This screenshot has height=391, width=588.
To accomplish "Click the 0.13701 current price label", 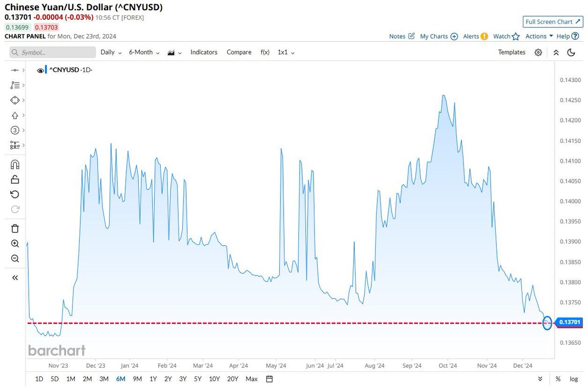I will tap(569, 322).
